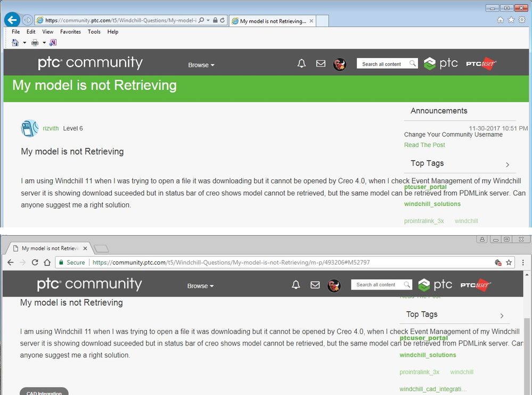Bookmark page with Chrome star icon
The width and height of the screenshot is (532, 395).
[x=509, y=262]
